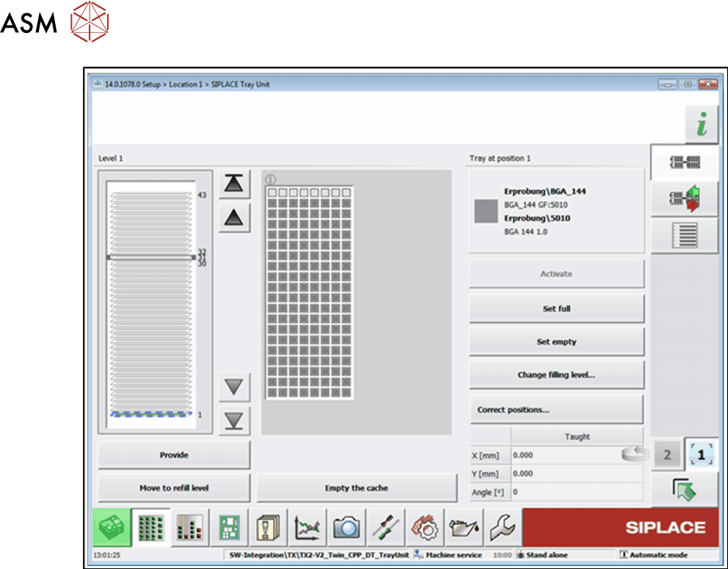Click the Y [mm] value field
The height and width of the screenshot is (569, 728).
577,474
